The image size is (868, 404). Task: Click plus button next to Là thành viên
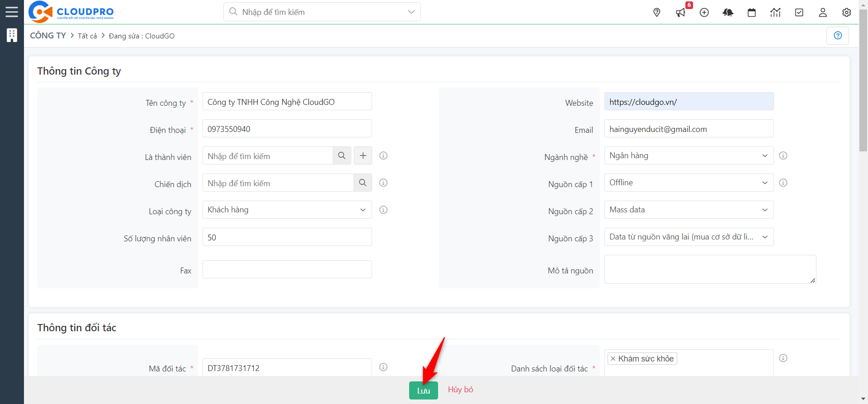(363, 155)
